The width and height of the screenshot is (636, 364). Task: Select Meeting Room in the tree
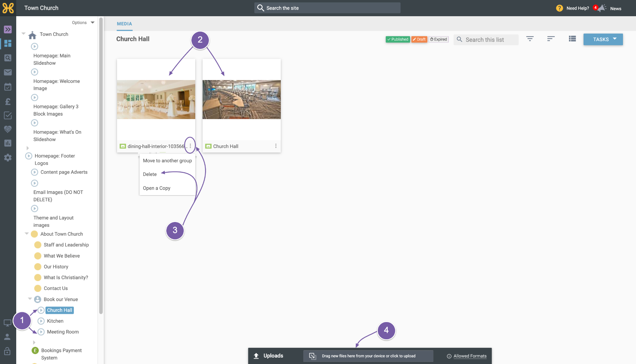63,332
